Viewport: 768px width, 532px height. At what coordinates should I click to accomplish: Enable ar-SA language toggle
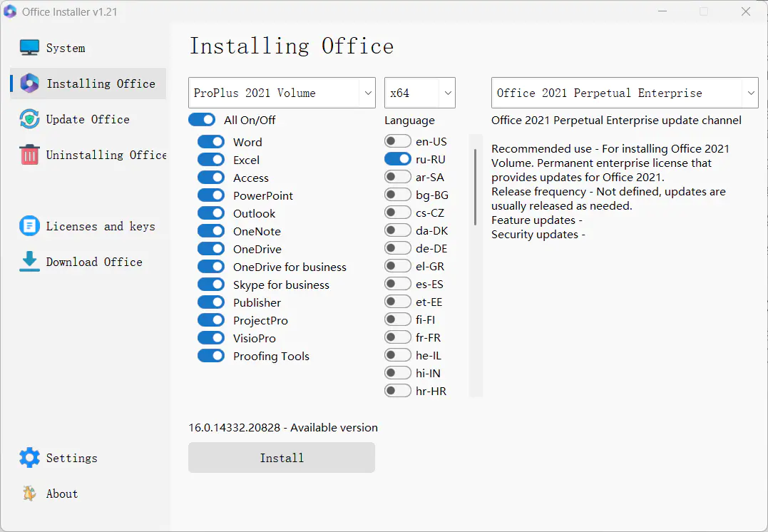tap(398, 177)
